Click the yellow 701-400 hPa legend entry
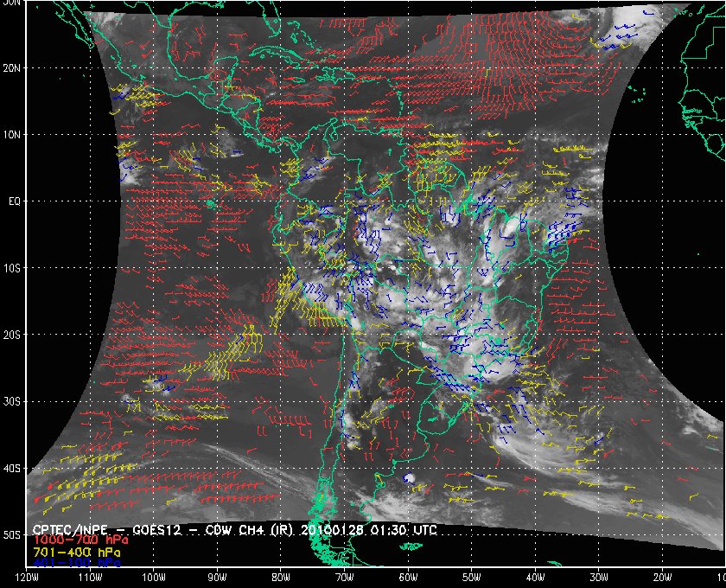The image size is (726, 588). (x=76, y=553)
